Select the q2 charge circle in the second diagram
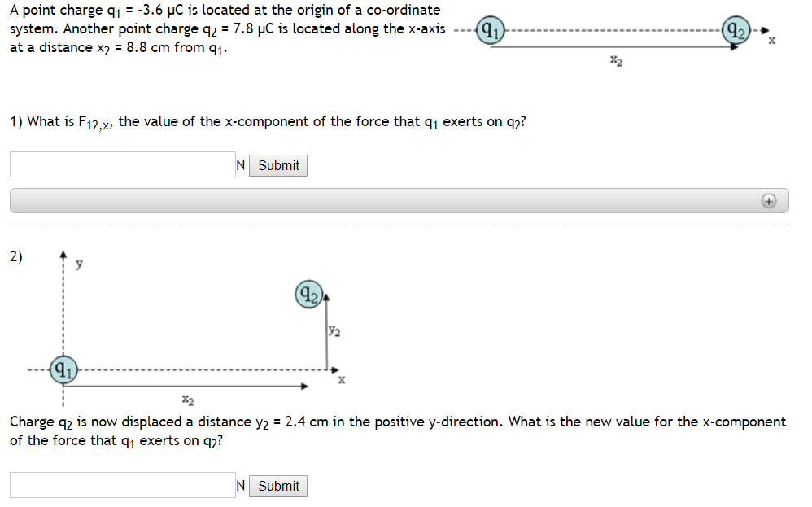This screenshot has width=812, height=507. pos(308,294)
